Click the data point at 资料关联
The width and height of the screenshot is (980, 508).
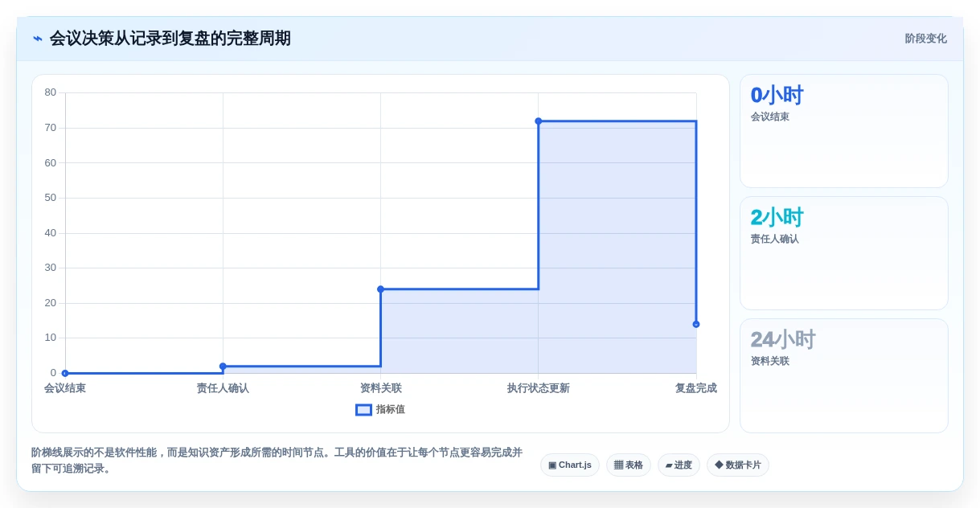click(380, 289)
